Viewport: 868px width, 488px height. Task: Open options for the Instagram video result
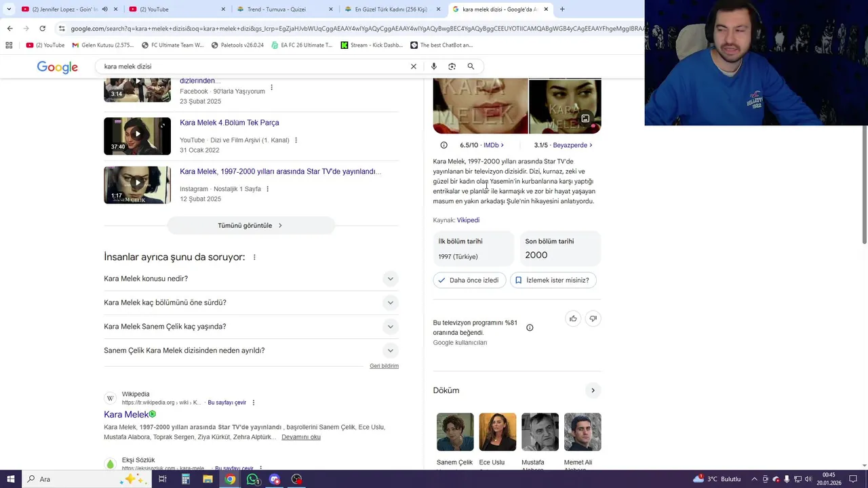[267, 189]
